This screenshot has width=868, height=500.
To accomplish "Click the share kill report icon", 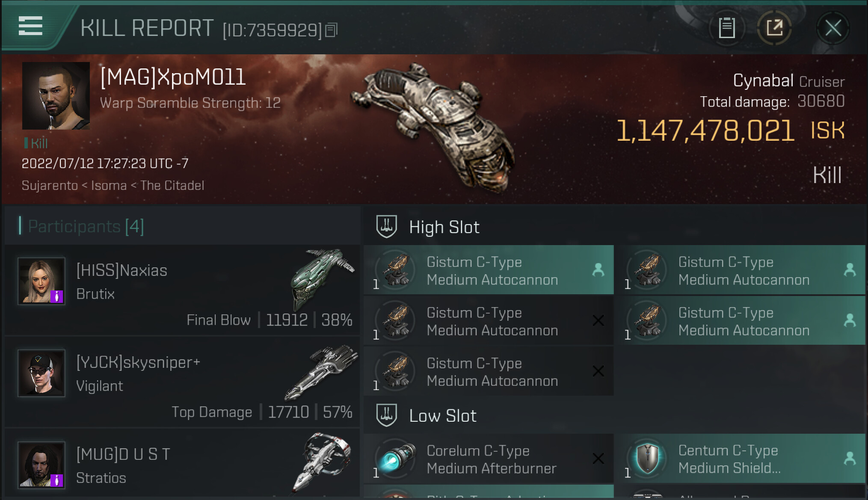I will point(774,28).
